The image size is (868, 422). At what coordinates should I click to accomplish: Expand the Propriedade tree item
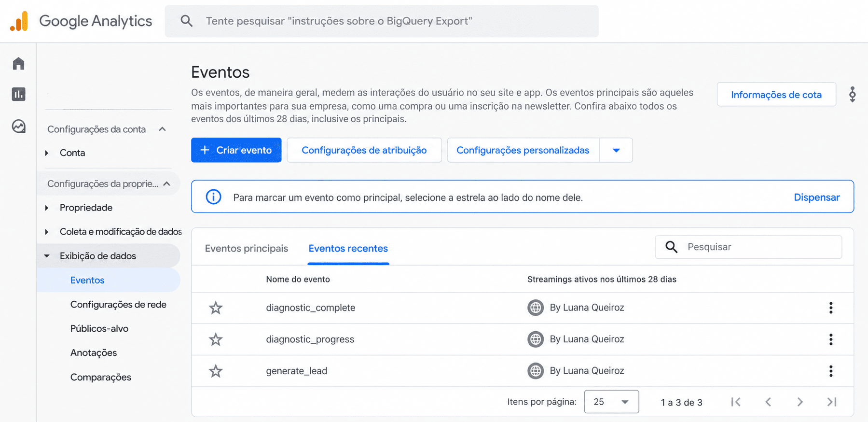pos(47,208)
